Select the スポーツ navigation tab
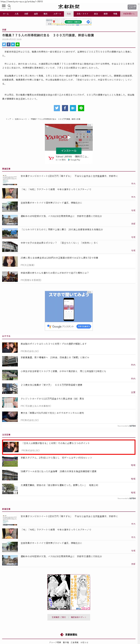140x644 pixels. click(57, 14)
